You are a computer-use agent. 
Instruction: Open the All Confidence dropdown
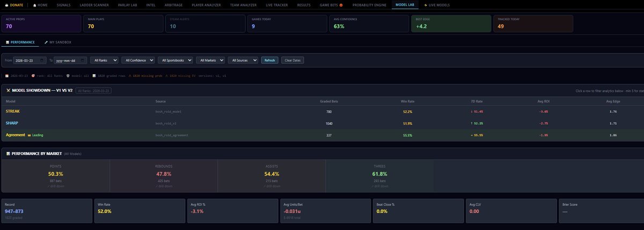click(x=138, y=60)
